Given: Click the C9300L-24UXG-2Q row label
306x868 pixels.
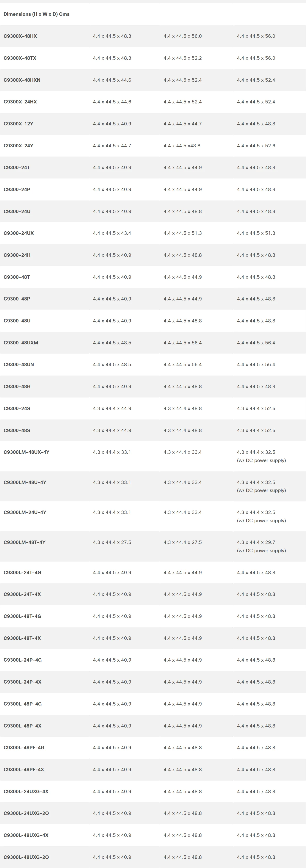Looking at the screenshot, I should click(26, 813).
